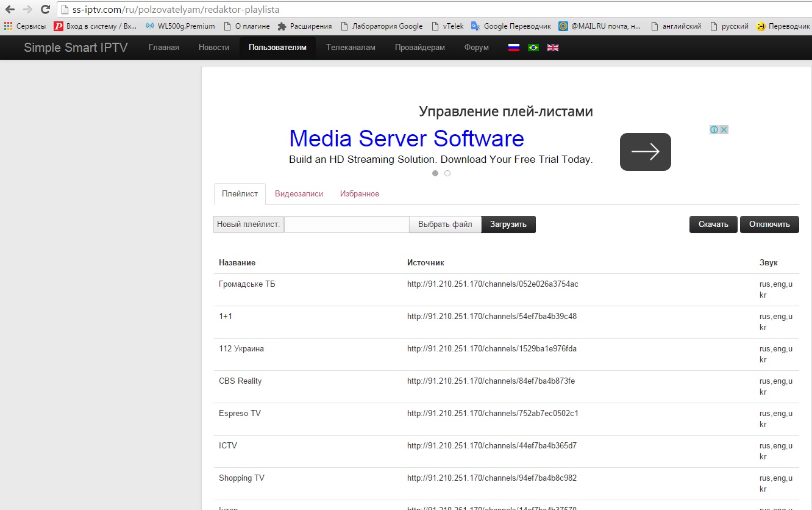Screen dimensions: 812x510
Task: Click Название column header
Action: (x=237, y=263)
